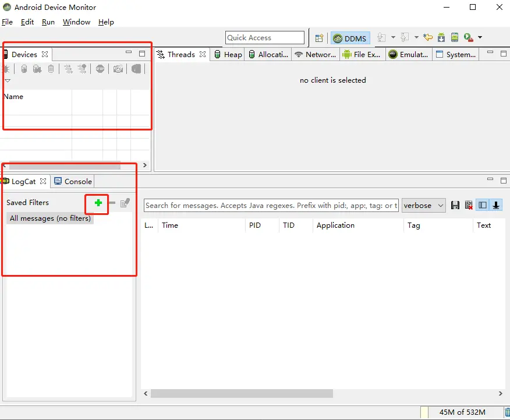Open the next annotation dropdown arrow
The width and height of the screenshot is (510, 420).
(393, 37)
